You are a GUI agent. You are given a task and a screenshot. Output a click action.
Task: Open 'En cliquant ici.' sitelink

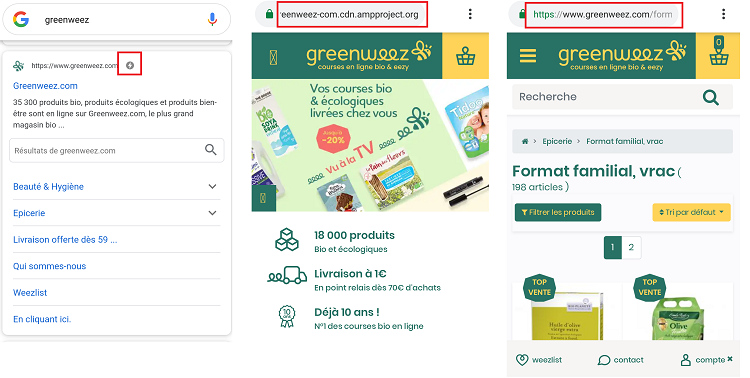tap(42, 319)
